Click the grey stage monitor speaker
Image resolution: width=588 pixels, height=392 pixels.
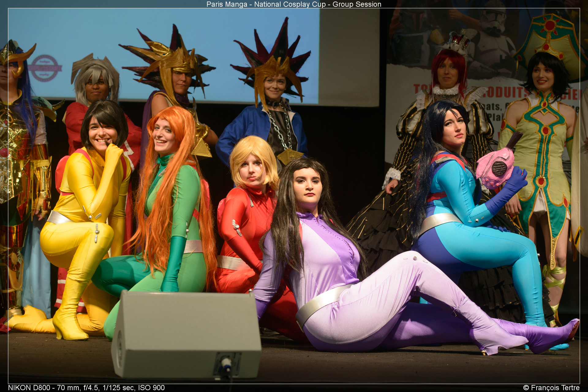click(186, 335)
